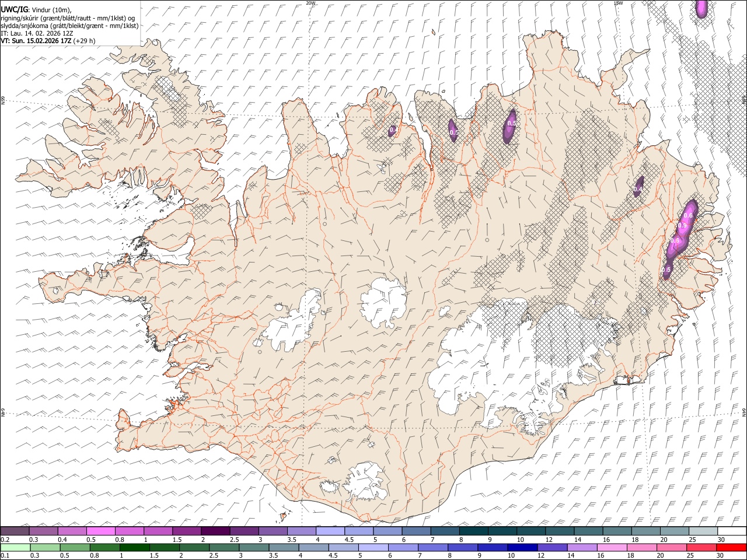Click the 'slydda/snjókoma' legend description line
The width and height of the screenshot is (747, 560).
coord(69,26)
